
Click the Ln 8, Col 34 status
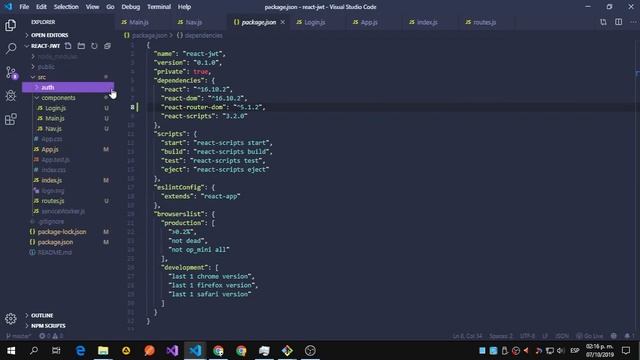[x=467, y=336]
